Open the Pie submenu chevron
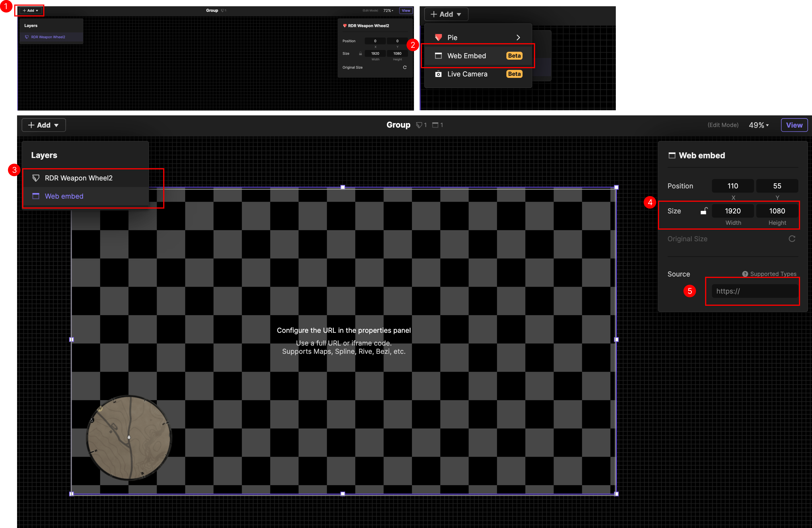 (x=518, y=38)
